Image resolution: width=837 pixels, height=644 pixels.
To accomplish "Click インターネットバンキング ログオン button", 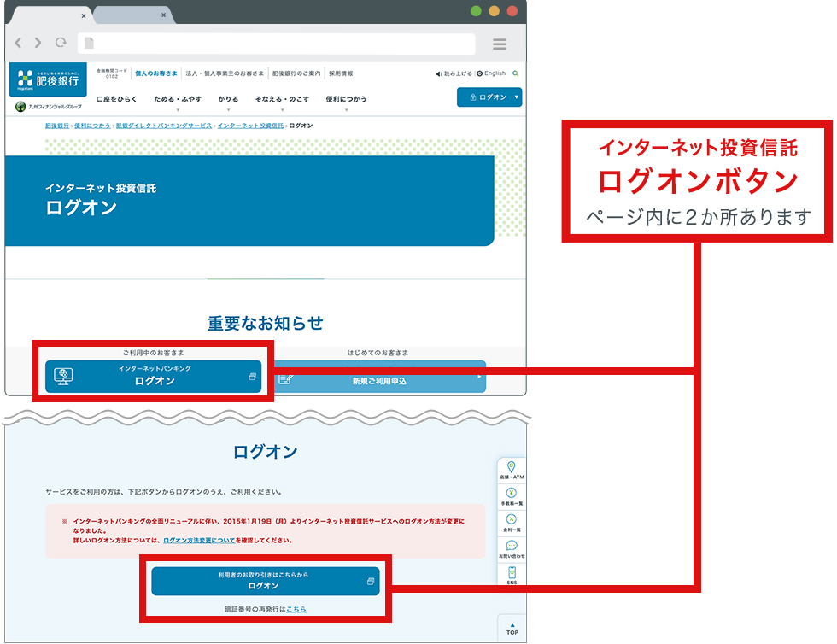I will 153,377.
